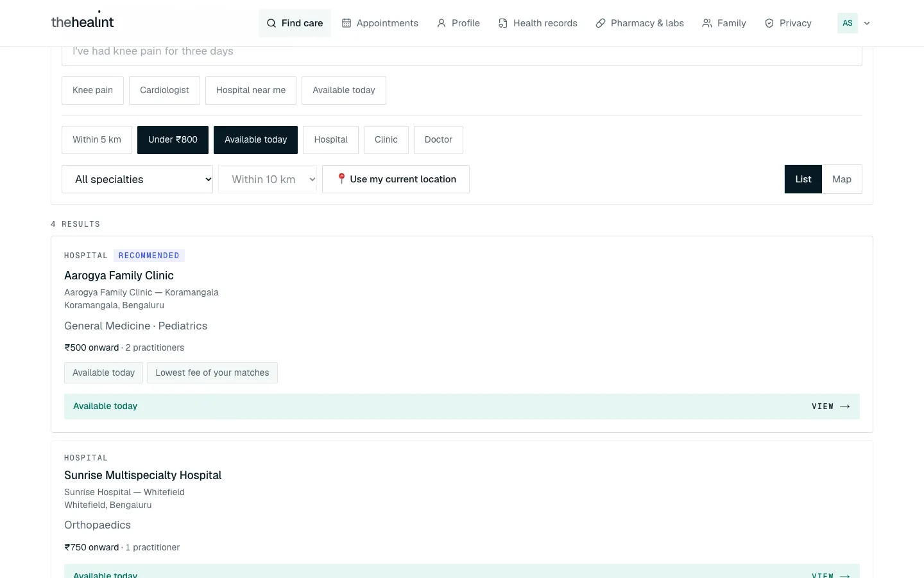Click the Pharmacy & labs pill icon
This screenshot has height=578, width=924.
click(x=601, y=23)
